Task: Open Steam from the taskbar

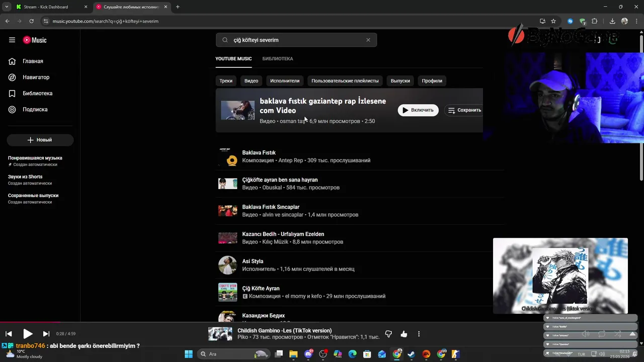Action: point(411,354)
